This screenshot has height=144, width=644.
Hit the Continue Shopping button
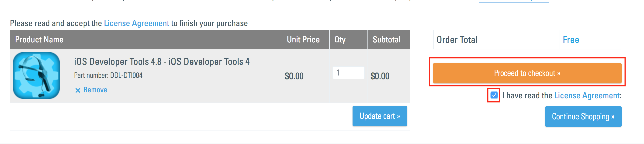(583, 117)
